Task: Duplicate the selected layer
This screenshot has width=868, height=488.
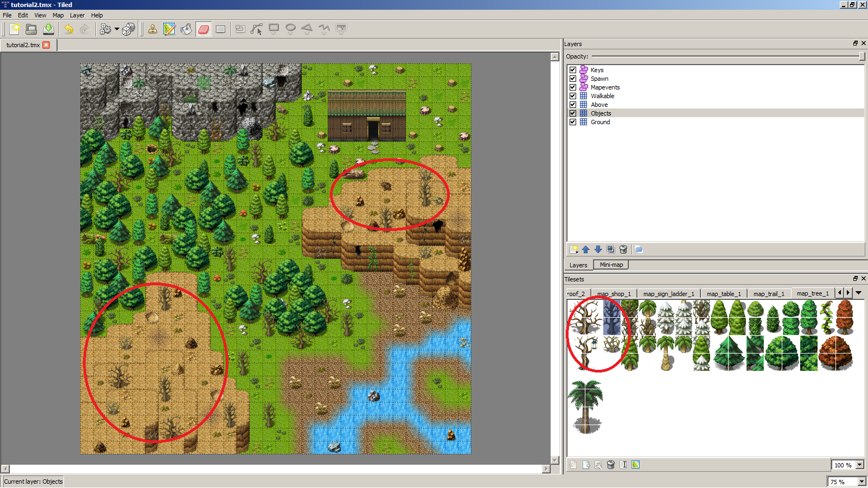Action: [x=611, y=249]
